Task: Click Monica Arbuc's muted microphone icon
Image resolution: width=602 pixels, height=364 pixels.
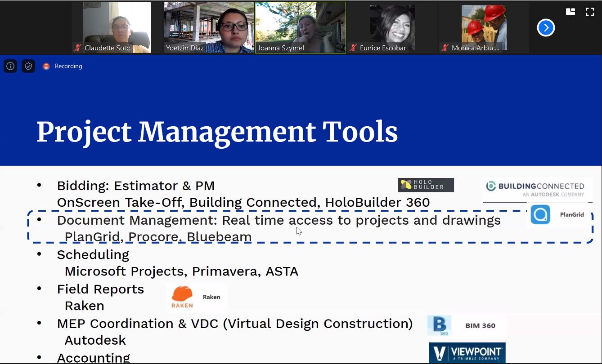Action: pos(445,48)
